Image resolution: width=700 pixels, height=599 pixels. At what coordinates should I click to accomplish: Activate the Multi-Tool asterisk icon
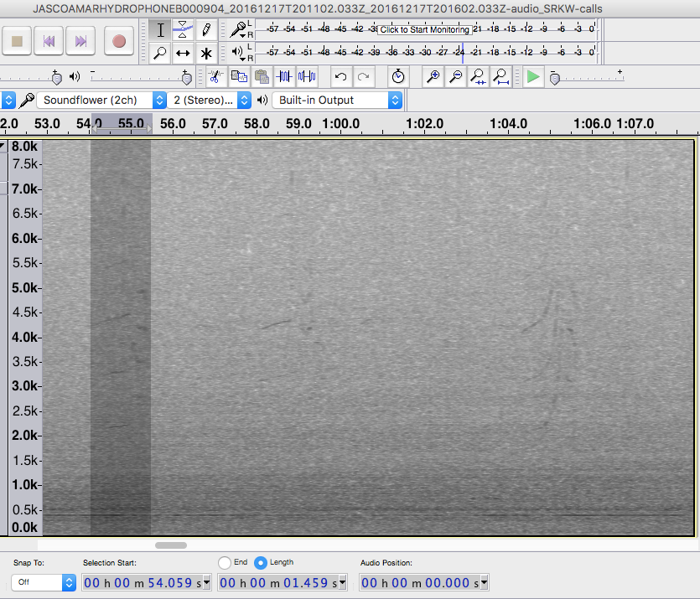tap(205, 53)
